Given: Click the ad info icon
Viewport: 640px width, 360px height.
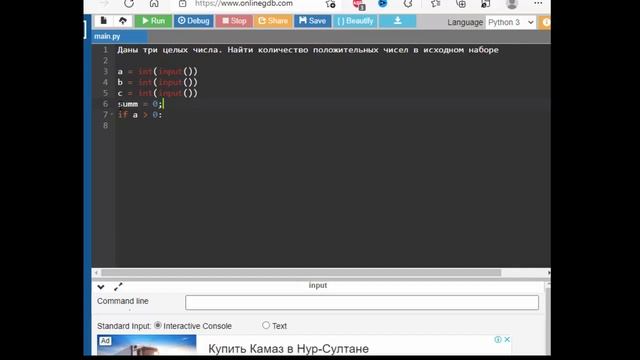Looking at the screenshot, I should coord(498,339).
